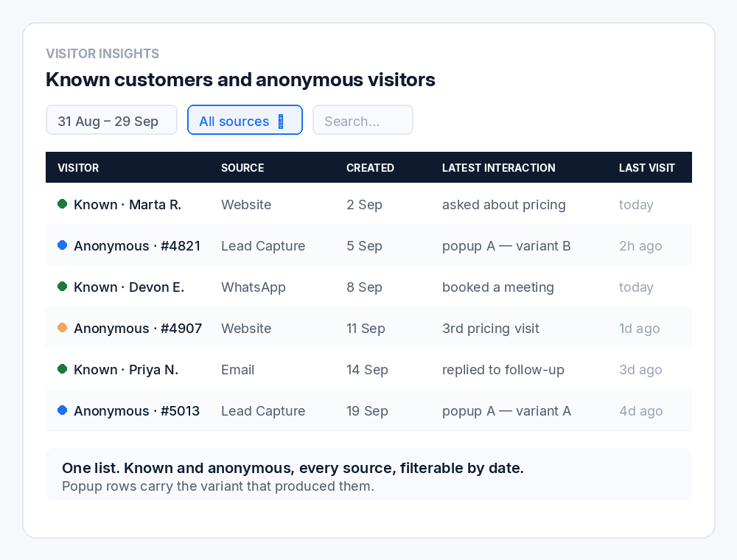
Task: Click the 4d ago last visit
Action: (640, 412)
